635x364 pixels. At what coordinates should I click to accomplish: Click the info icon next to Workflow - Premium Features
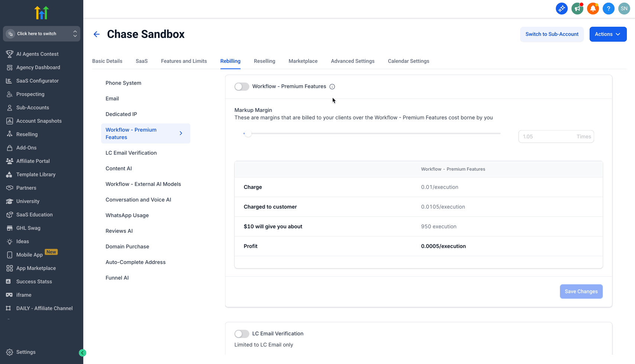[332, 87]
